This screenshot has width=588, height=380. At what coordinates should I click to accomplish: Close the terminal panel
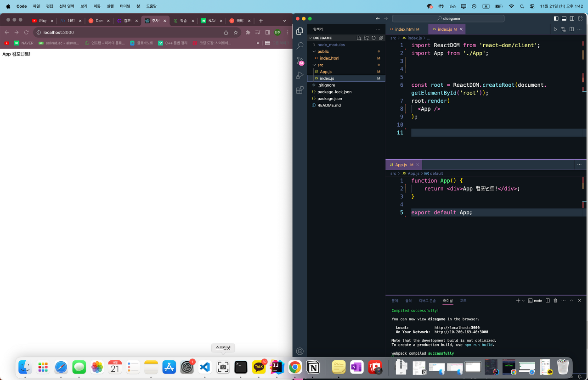tap(580, 301)
